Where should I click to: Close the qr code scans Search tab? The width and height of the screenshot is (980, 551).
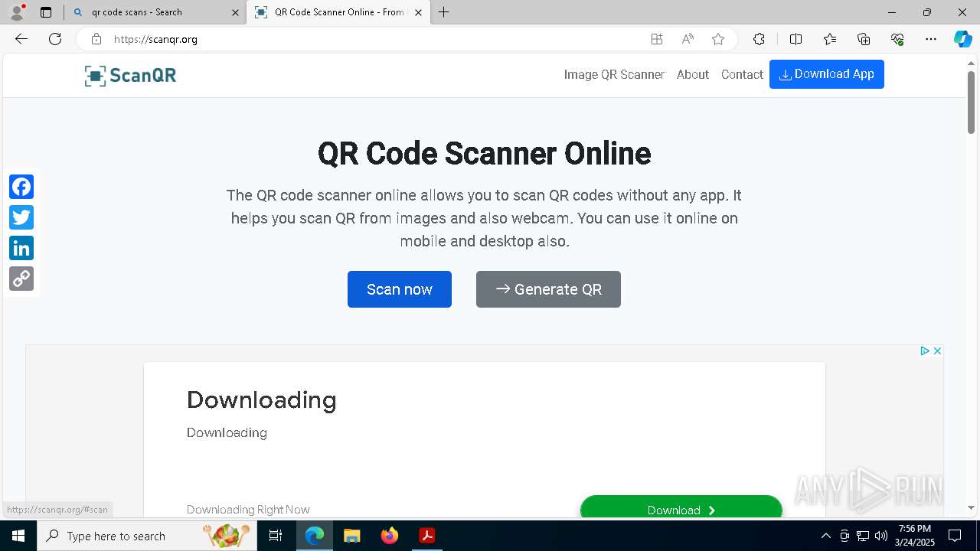pos(235,12)
